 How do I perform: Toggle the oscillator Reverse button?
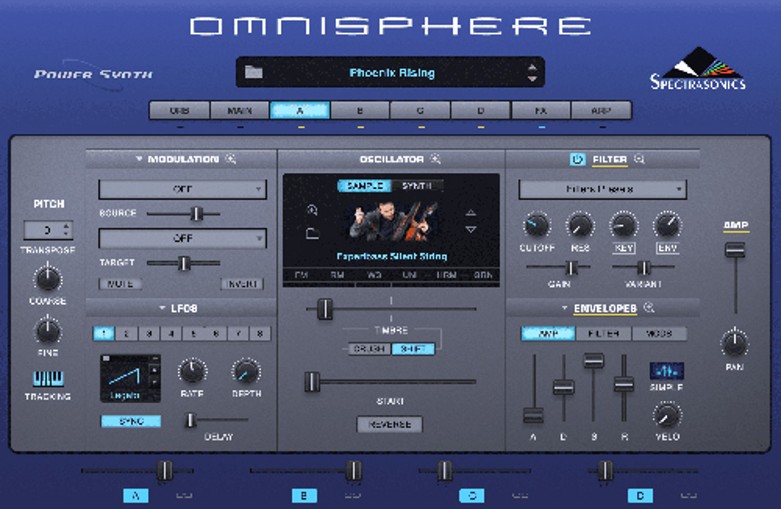point(390,424)
